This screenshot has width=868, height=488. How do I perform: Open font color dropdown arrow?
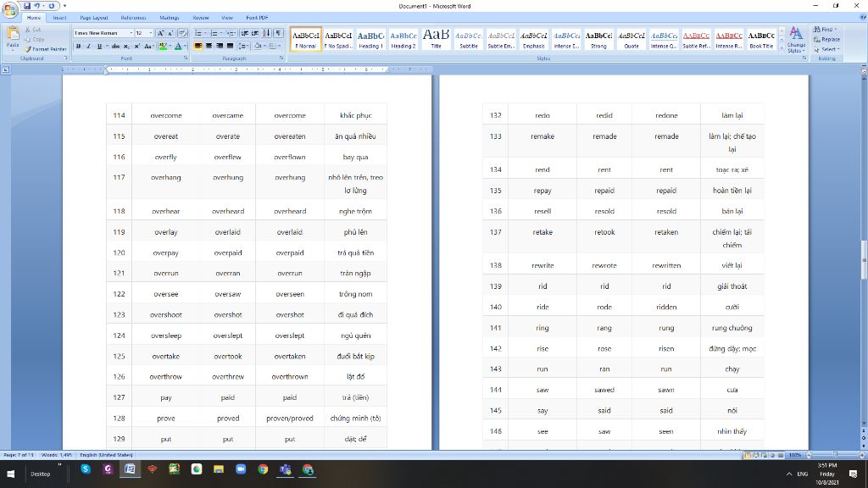(185, 47)
